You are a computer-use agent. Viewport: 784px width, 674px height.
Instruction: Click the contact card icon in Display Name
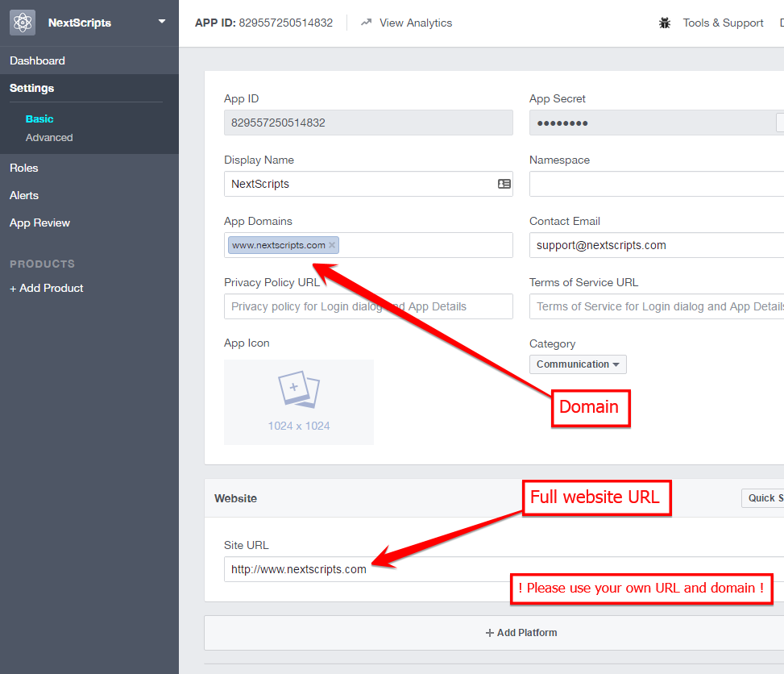coord(504,184)
